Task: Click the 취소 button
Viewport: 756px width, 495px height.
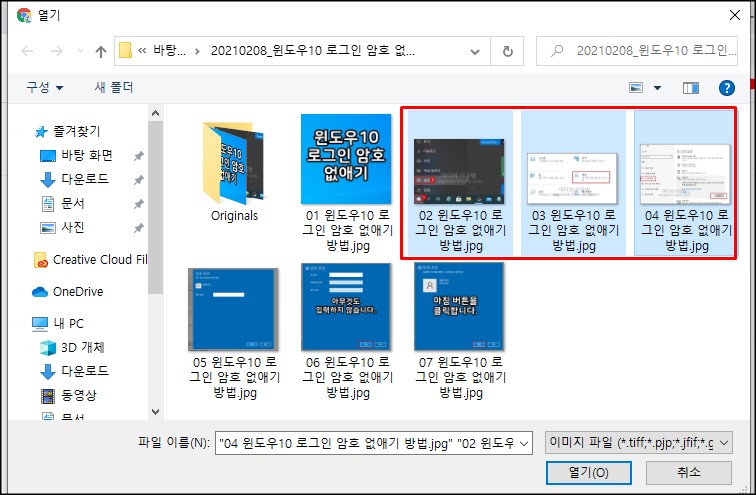Action: coord(688,473)
